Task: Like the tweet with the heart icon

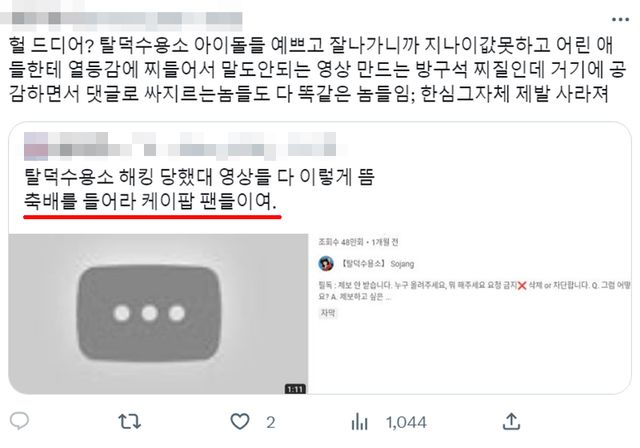Action: (x=240, y=421)
